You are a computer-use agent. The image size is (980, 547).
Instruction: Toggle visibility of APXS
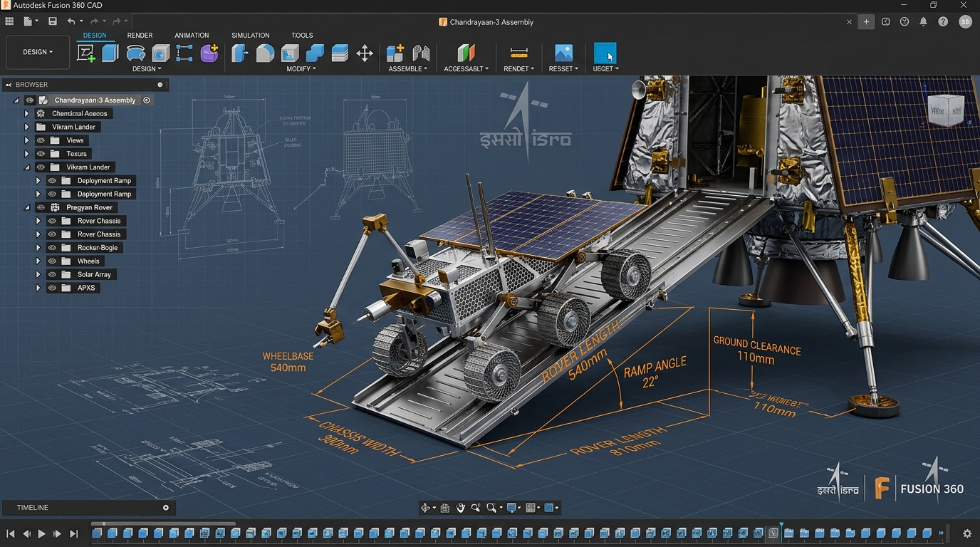click(52, 288)
